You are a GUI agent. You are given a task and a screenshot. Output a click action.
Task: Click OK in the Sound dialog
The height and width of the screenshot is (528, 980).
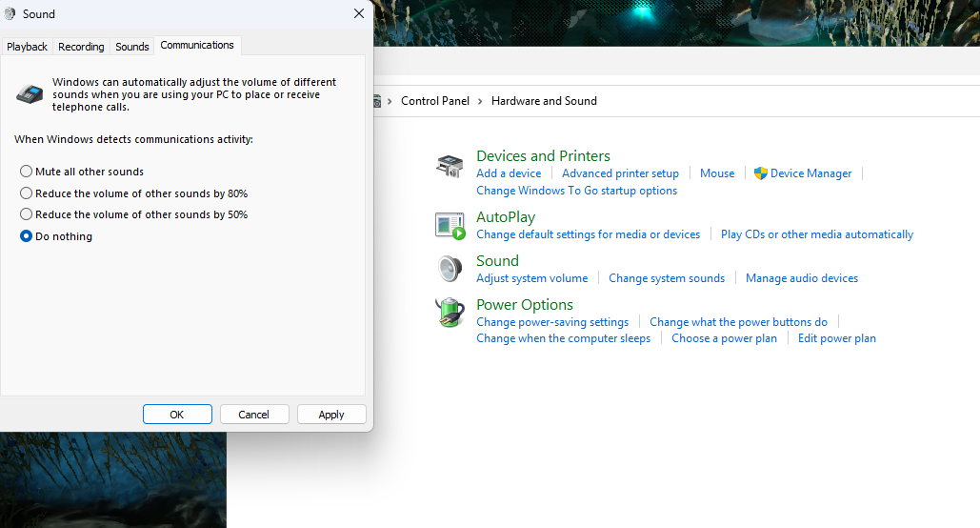(x=177, y=415)
